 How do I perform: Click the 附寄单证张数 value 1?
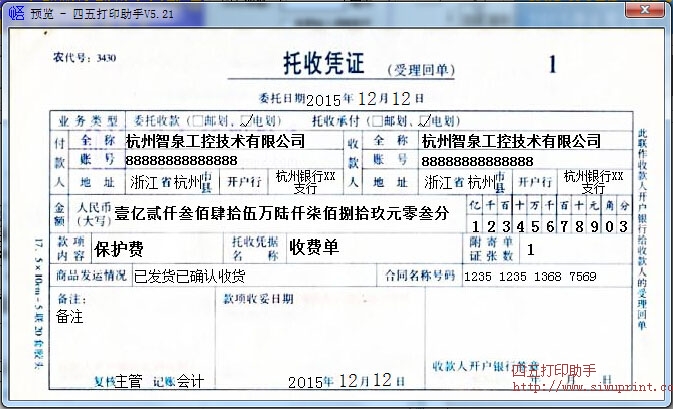tap(531, 249)
